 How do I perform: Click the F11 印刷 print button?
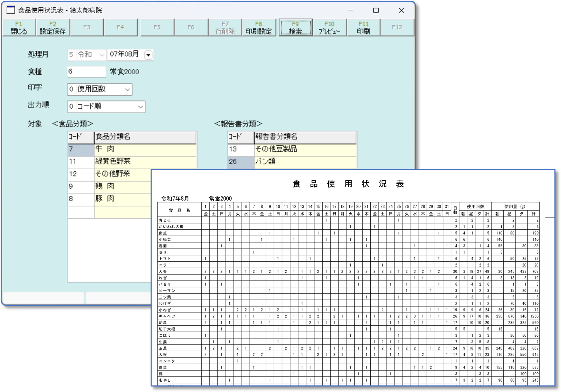click(x=363, y=28)
